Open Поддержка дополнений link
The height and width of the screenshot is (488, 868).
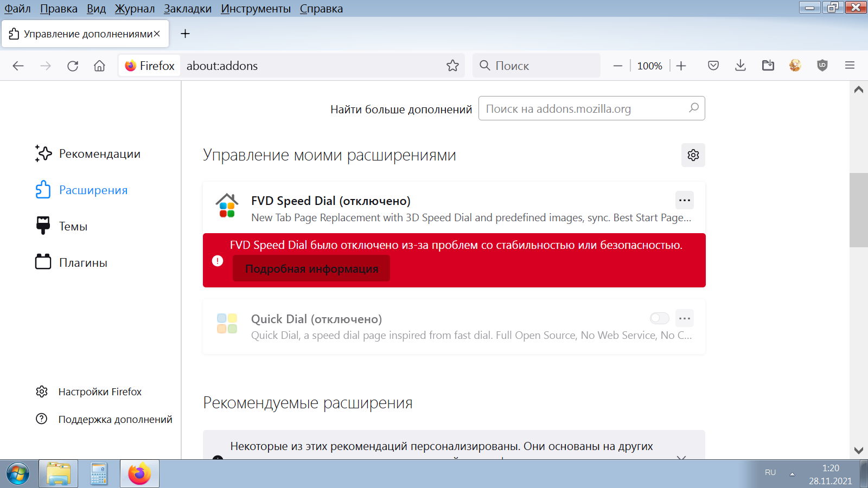pos(104,419)
